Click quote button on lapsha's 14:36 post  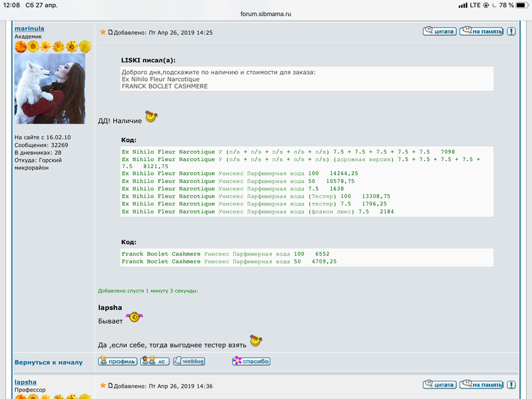pyautogui.click(x=440, y=384)
